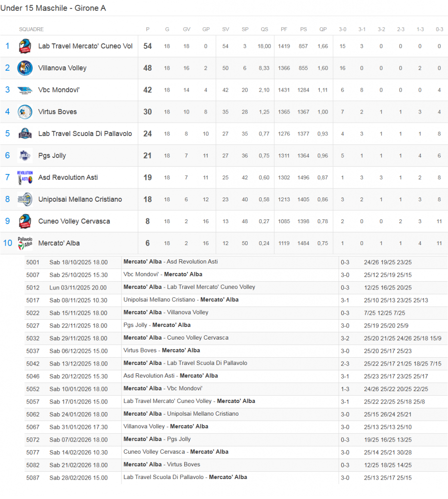Click the Asd Revolution Asti logo
The width and height of the screenshot is (448, 499).
(x=25, y=177)
